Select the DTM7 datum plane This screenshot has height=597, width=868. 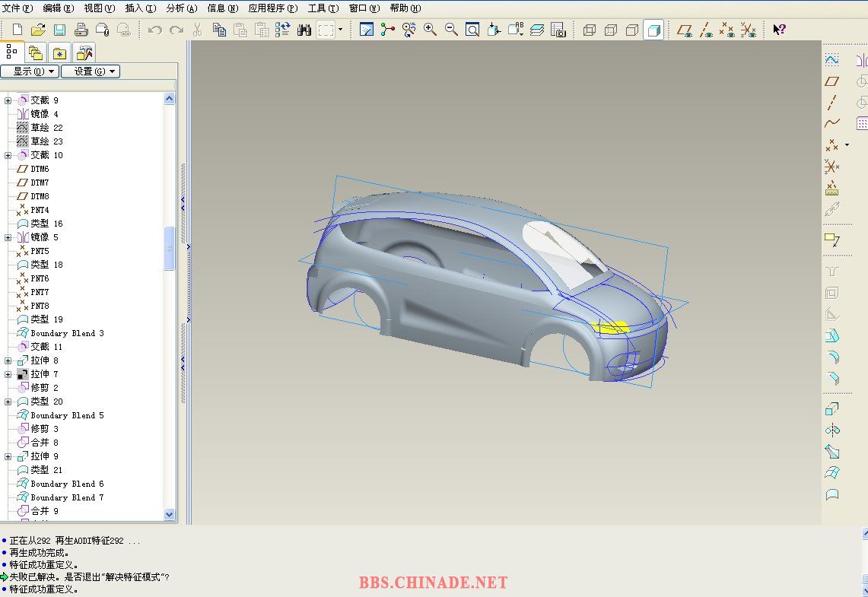40,183
